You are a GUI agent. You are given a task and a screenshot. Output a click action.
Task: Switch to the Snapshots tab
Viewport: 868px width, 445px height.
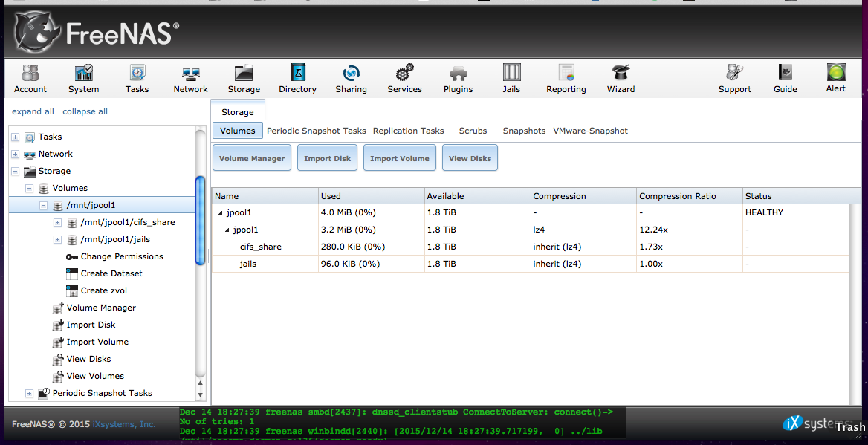524,131
